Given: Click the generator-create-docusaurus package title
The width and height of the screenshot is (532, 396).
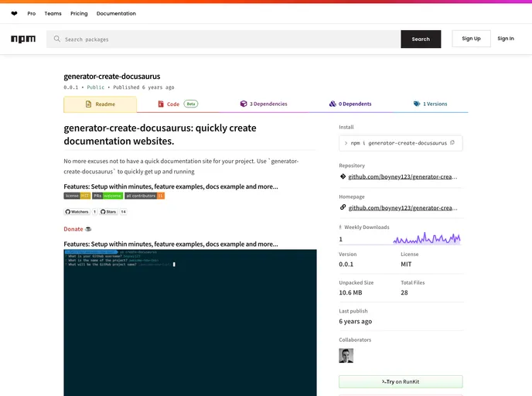Looking at the screenshot, I should (x=112, y=77).
